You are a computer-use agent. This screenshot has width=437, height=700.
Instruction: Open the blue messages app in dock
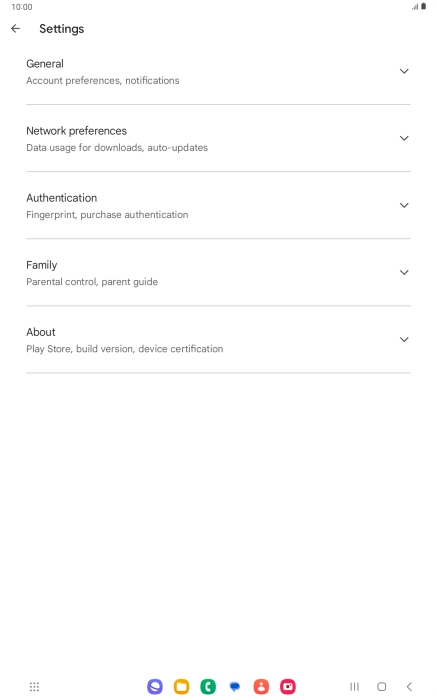(235, 687)
